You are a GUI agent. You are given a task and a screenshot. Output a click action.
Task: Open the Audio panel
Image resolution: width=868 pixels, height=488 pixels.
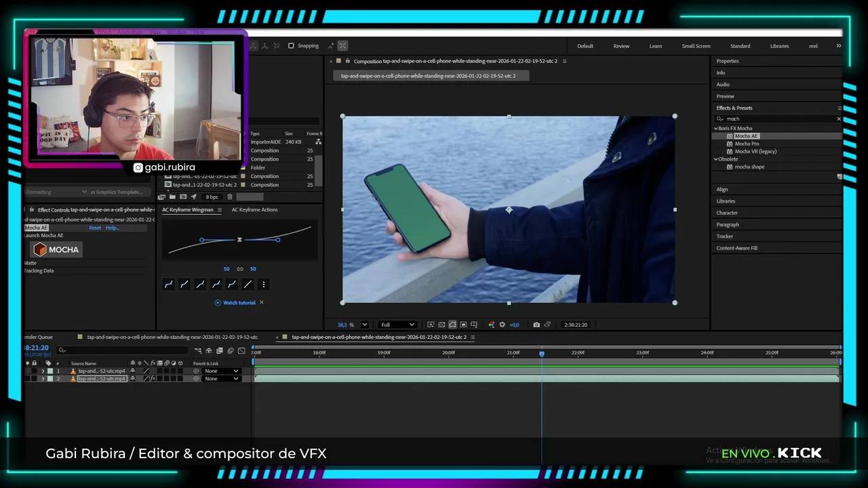coord(723,84)
